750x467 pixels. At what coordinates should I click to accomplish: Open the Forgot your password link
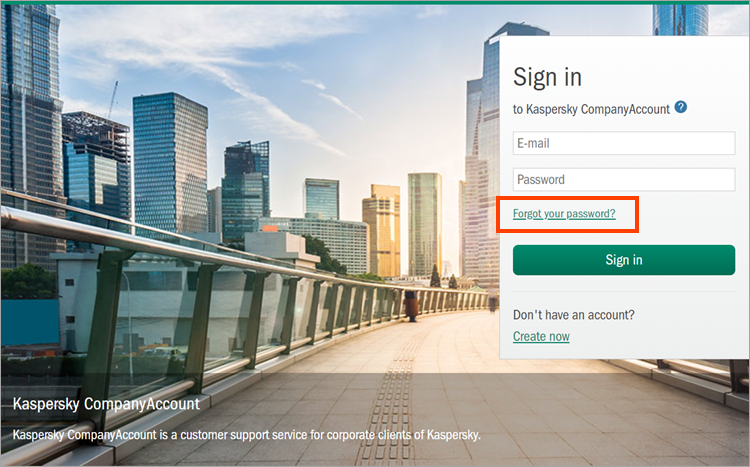point(564,213)
